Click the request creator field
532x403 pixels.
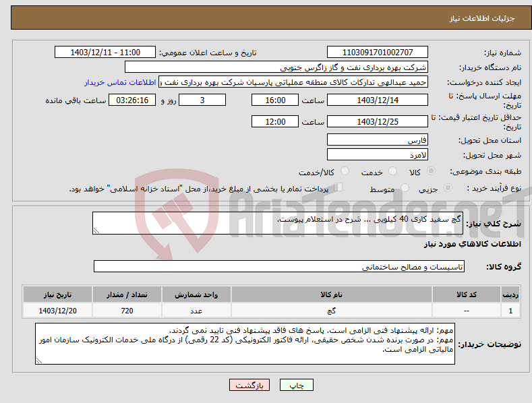coord(293,82)
